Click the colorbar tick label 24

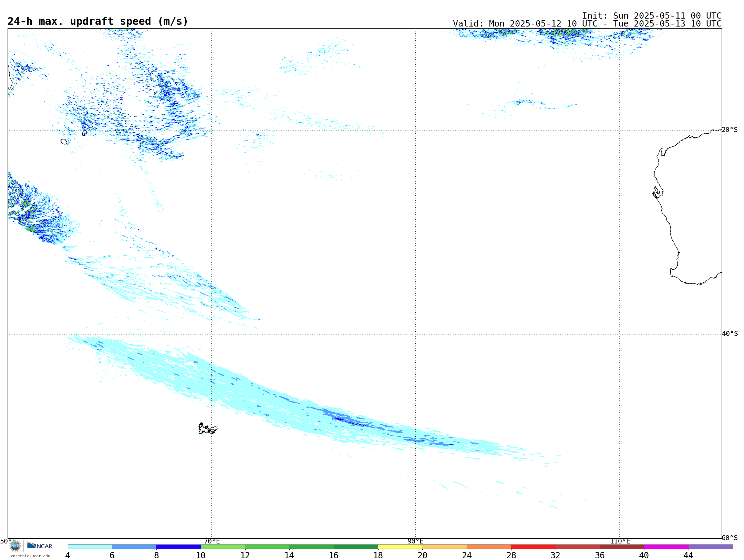(467, 555)
